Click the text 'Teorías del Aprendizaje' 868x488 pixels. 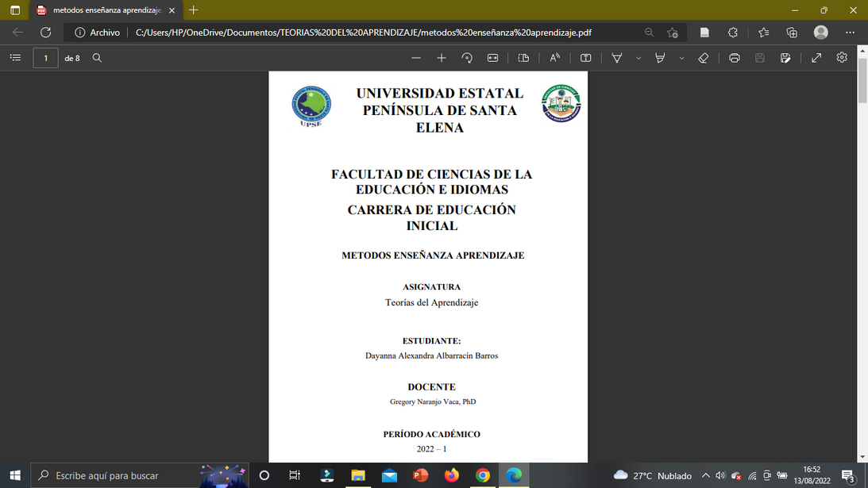click(x=432, y=302)
